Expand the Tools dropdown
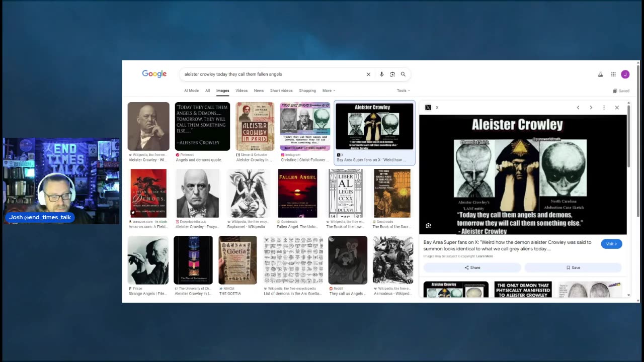 click(403, 91)
